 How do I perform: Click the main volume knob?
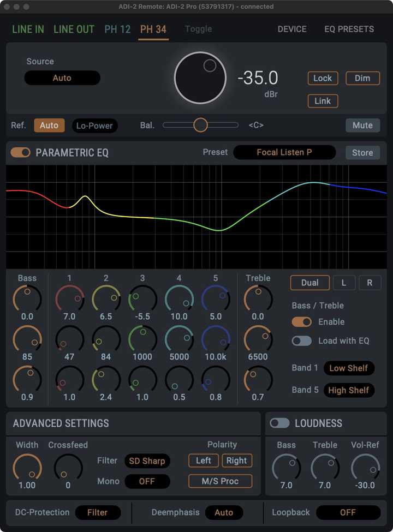pyautogui.click(x=200, y=77)
